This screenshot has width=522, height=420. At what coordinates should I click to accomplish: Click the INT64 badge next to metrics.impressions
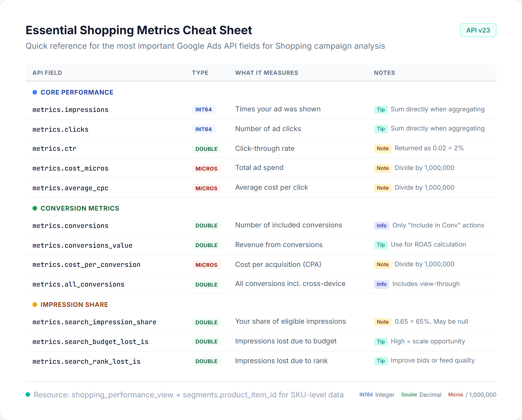click(x=204, y=109)
